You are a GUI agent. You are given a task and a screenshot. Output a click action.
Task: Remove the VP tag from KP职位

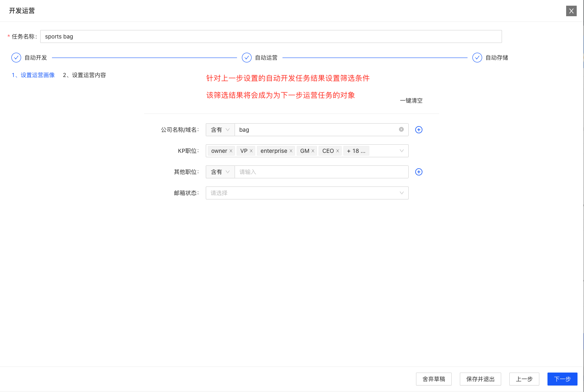(251, 151)
